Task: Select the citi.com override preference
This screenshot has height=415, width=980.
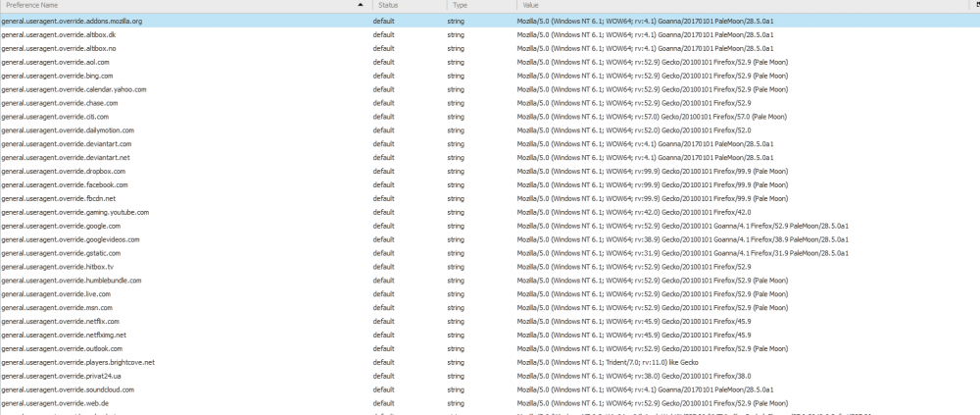Action: [56, 117]
